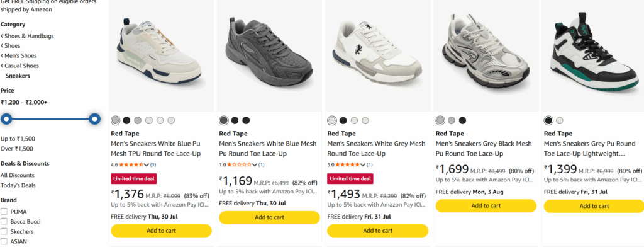Add ₹1,699 Grey Black sneaker to cart
Image resolution: width=644 pixels, height=247 pixels.
486,206
